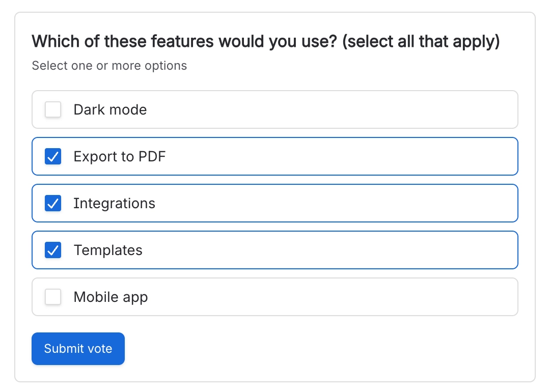This screenshot has width=549, height=392.
Task: Click the Export to PDF label text
Action: click(119, 156)
